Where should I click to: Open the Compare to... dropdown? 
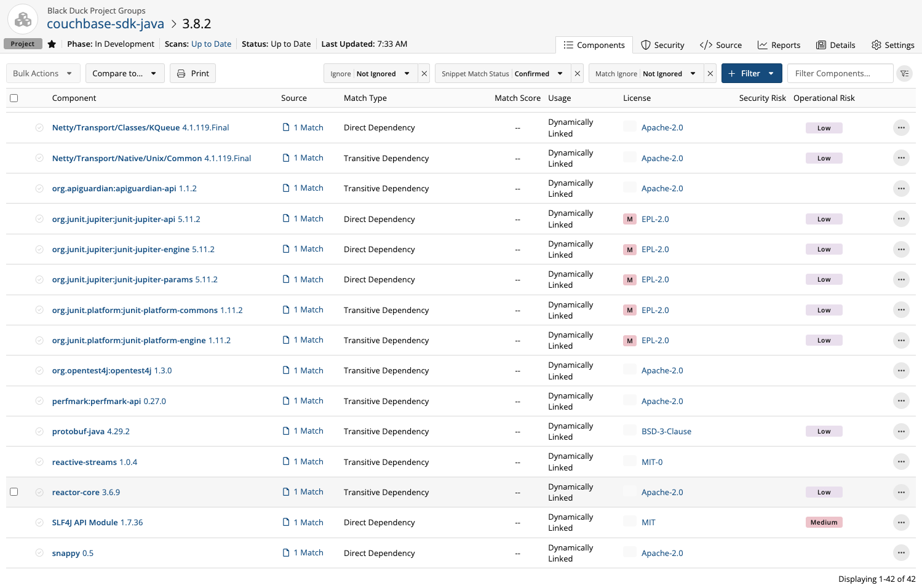[125, 73]
